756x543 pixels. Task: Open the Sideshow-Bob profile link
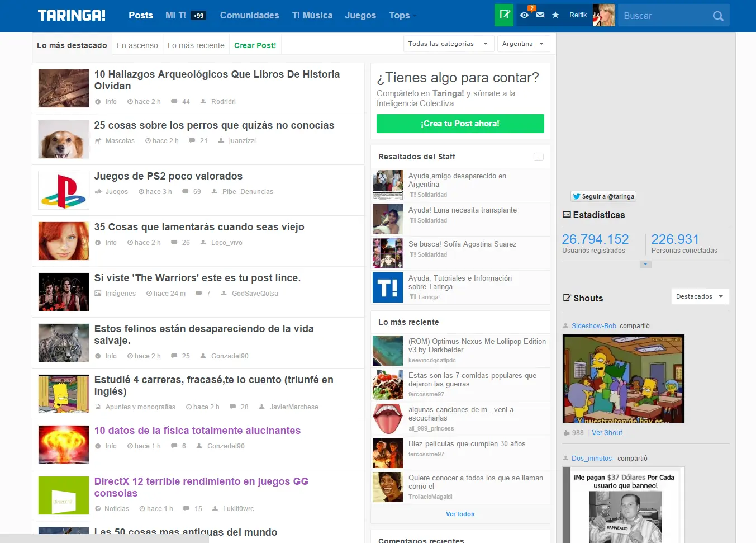pos(594,326)
